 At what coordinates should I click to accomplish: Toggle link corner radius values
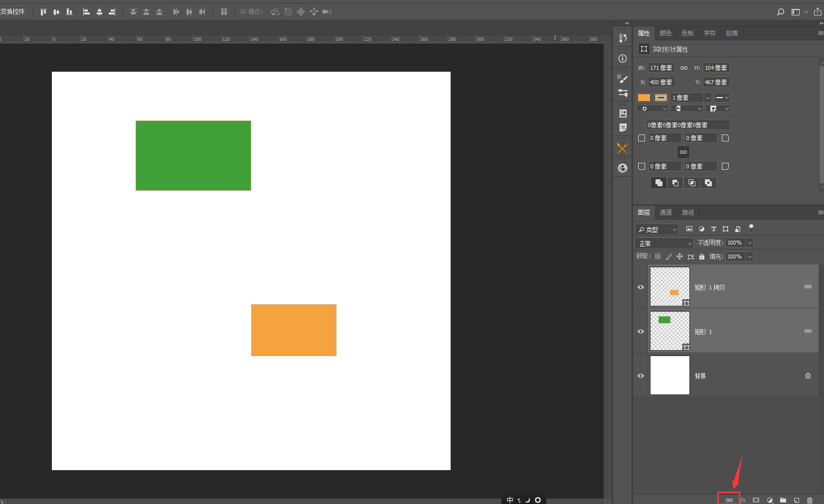pyautogui.click(x=683, y=152)
